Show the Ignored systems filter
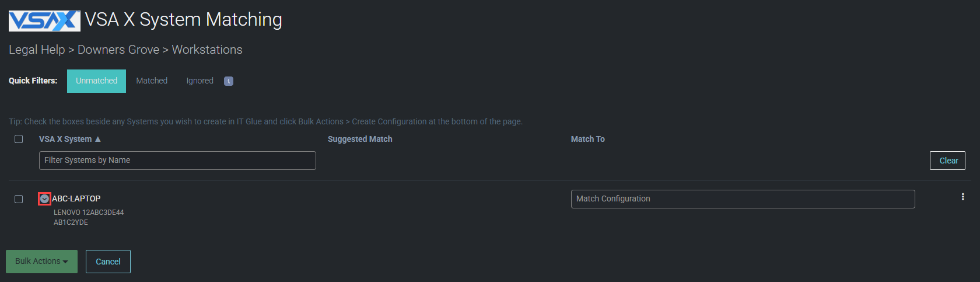 [x=199, y=81]
